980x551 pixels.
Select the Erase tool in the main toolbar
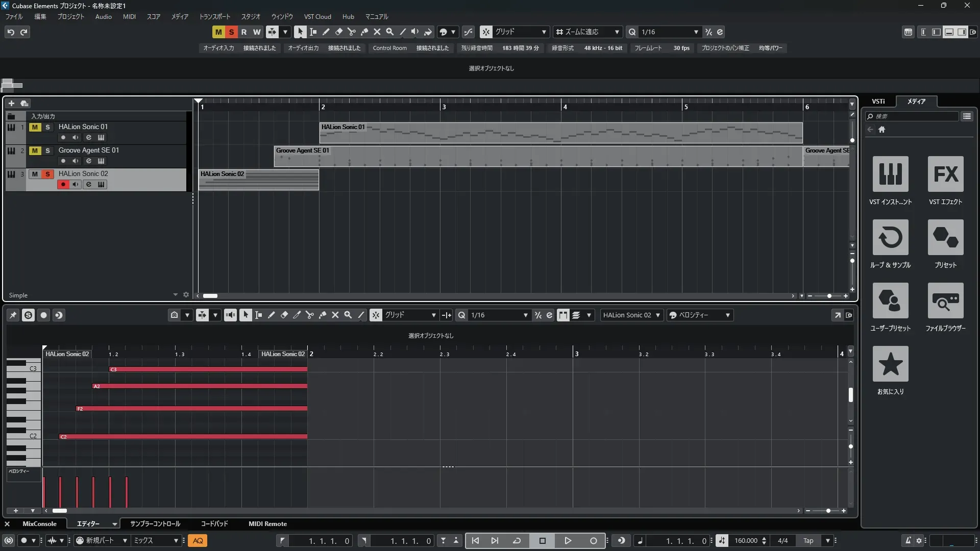click(338, 32)
